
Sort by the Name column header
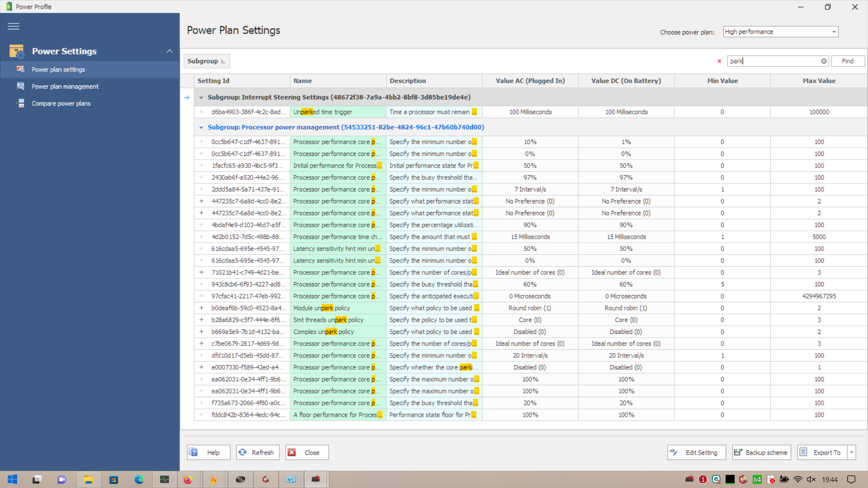click(x=338, y=81)
